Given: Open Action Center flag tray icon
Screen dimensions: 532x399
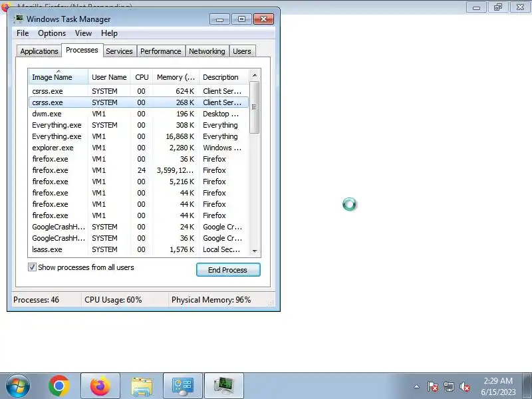Looking at the screenshot, I should click(x=432, y=386).
